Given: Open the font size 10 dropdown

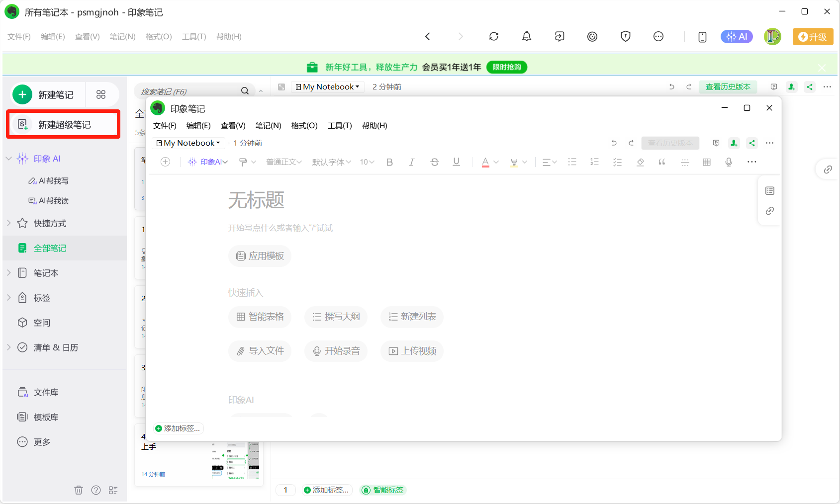Looking at the screenshot, I should point(367,162).
